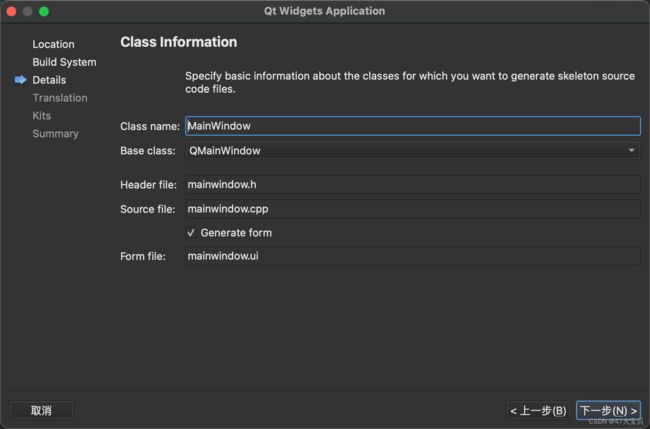Select the Kits step in the sidebar

(x=42, y=116)
